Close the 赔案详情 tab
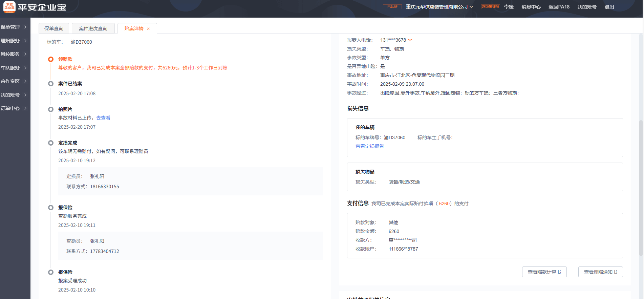Viewport: 644px width, 299px height. 148,29
